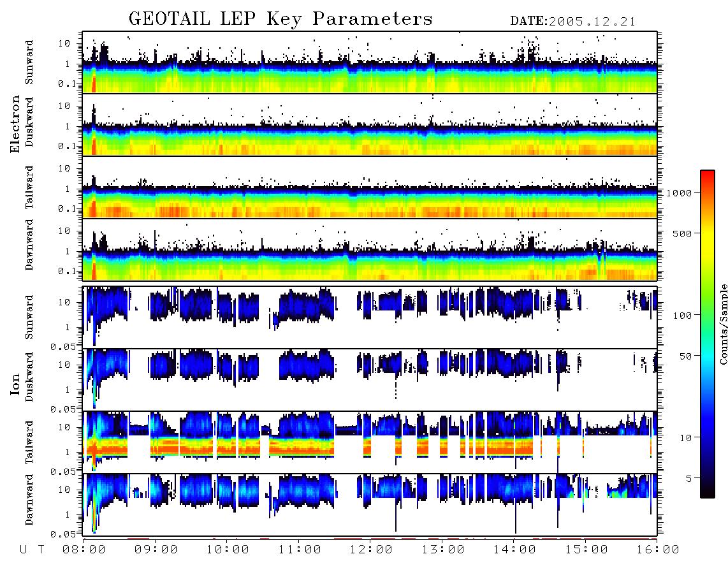
Task: Click inside the Ion Sunward spectrogram panel
Action: pos(370,317)
